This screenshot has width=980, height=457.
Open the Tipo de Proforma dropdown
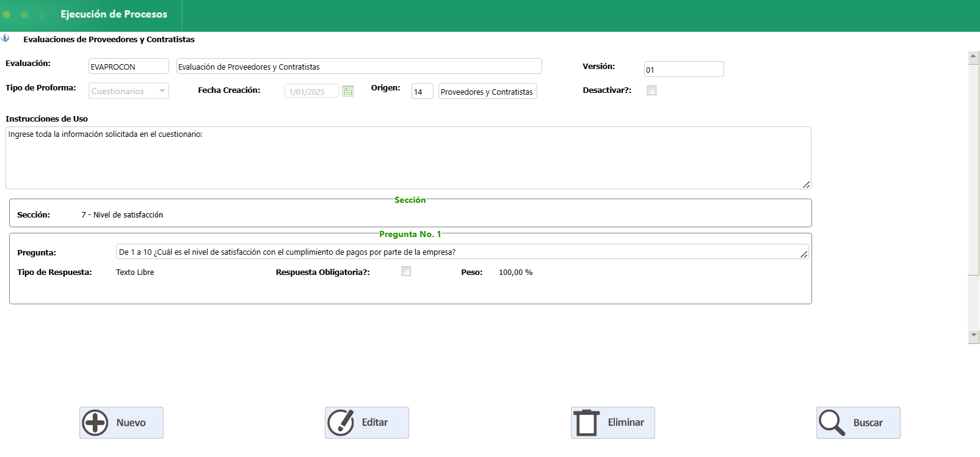click(129, 91)
